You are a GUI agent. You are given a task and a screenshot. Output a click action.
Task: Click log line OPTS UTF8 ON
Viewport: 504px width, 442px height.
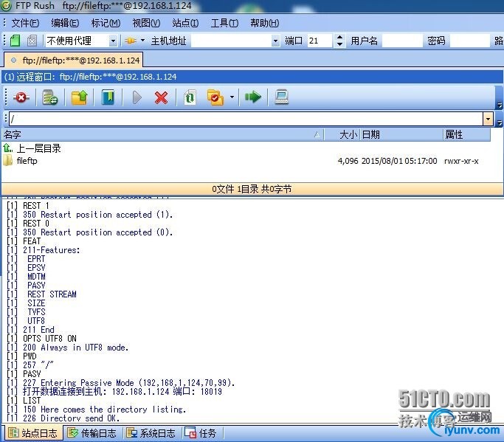click(41, 338)
